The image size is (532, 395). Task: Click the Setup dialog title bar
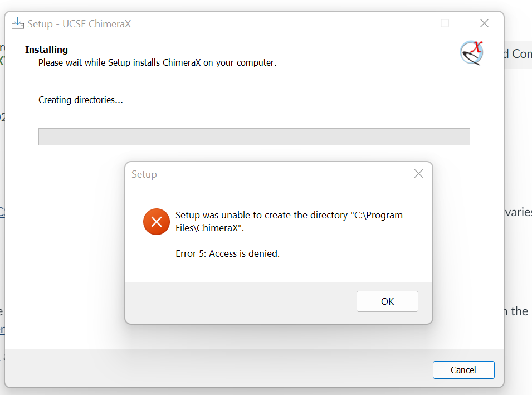coord(267,174)
